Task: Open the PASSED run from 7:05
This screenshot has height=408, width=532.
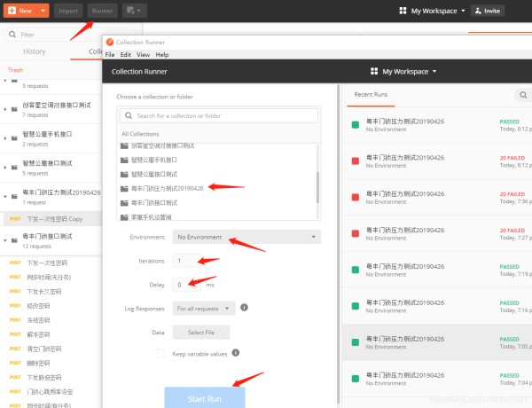Action: pos(436,342)
